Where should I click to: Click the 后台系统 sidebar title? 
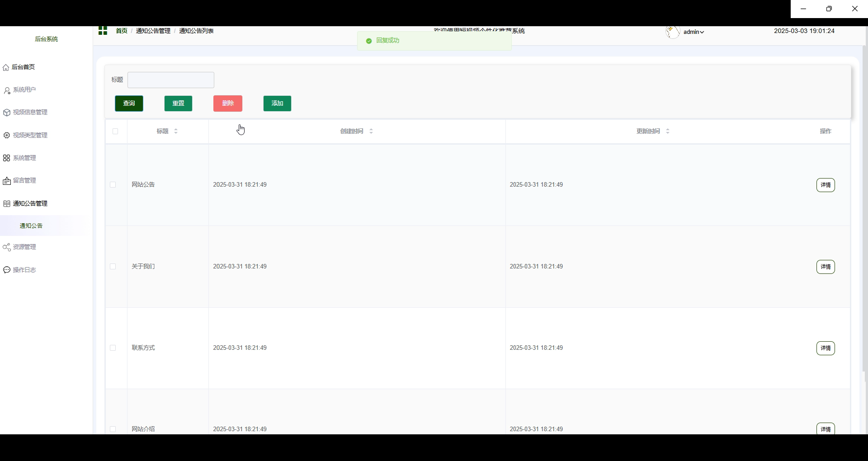click(x=46, y=39)
